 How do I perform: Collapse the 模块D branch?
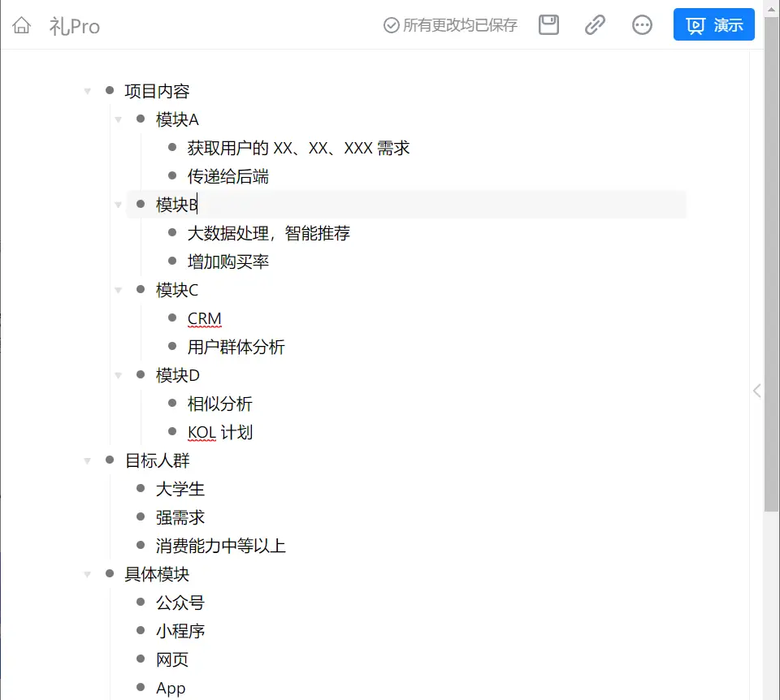click(x=119, y=375)
